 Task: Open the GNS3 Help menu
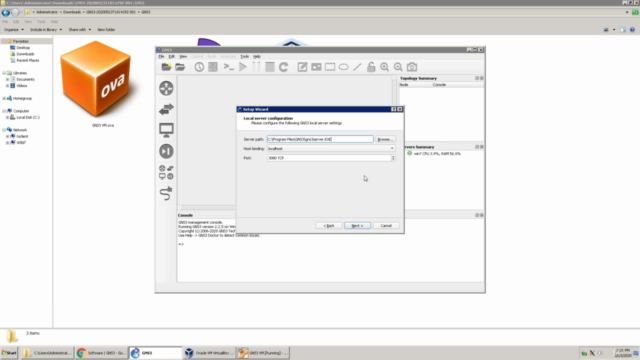tap(257, 56)
